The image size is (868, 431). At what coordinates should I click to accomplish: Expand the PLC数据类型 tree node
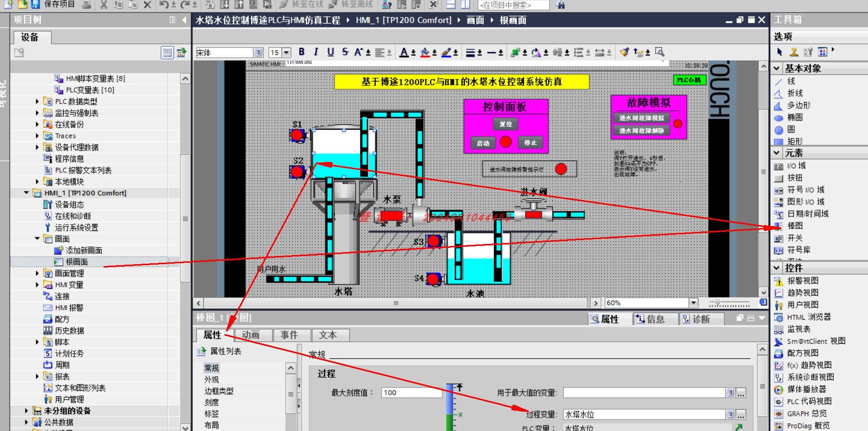coord(37,101)
